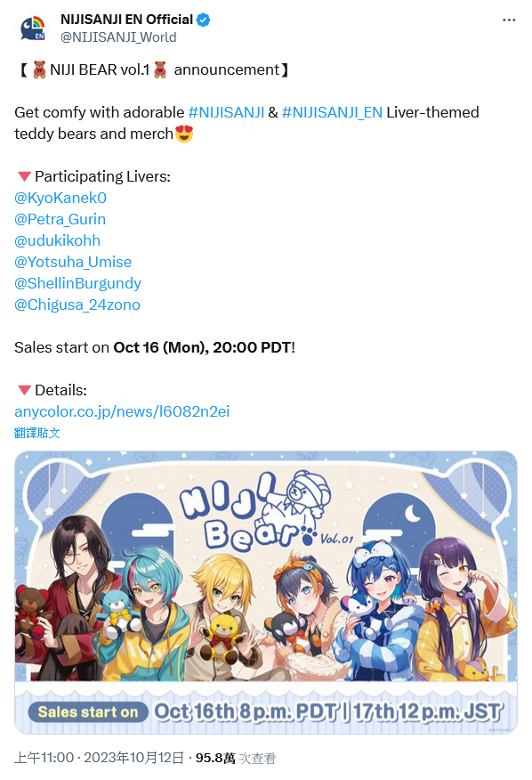The image size is (532, 780).
Task: Click the blue verified badge icon
Action: coord(204,20)
